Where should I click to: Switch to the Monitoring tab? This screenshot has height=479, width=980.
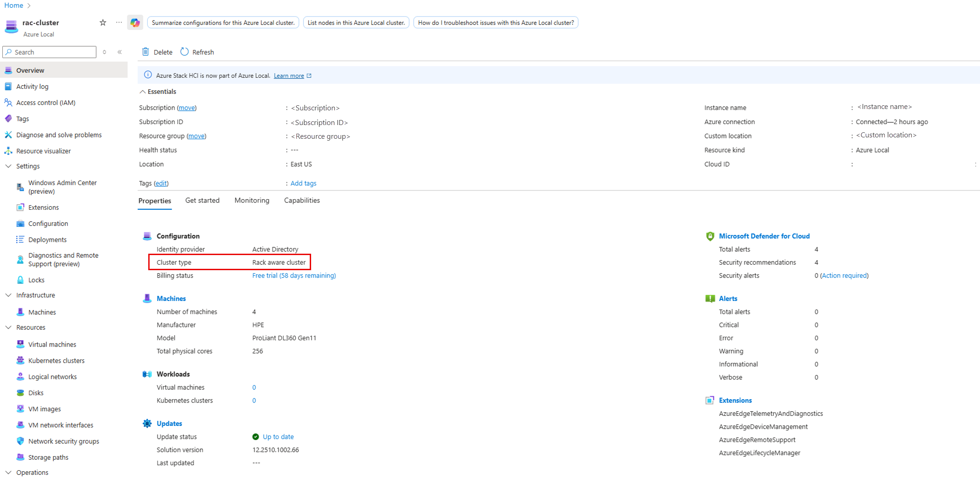tap(252, 201)
